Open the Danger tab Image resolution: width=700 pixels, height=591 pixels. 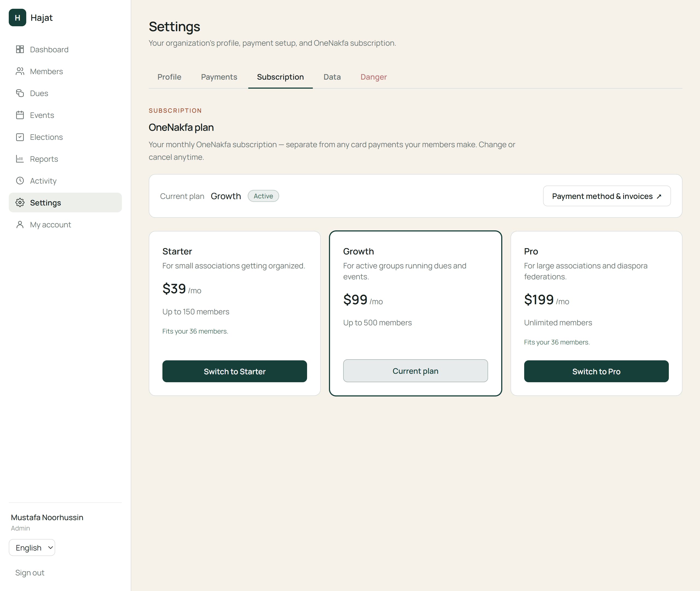click(x=374, y=77)
